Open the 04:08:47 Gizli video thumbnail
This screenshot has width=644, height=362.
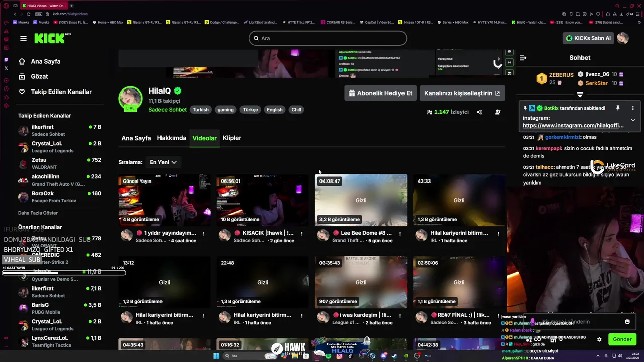click(361, 200)
